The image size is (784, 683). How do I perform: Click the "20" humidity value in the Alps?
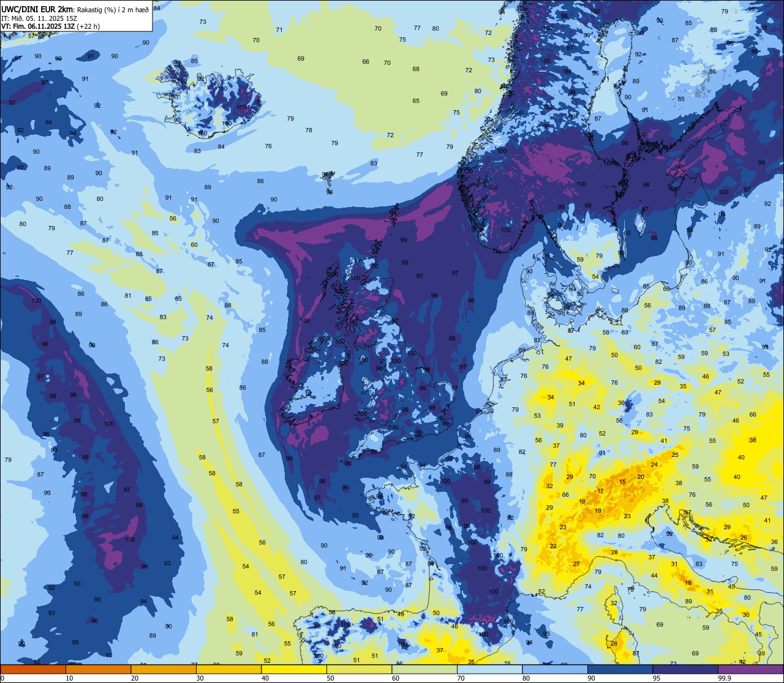pos(641,477)
